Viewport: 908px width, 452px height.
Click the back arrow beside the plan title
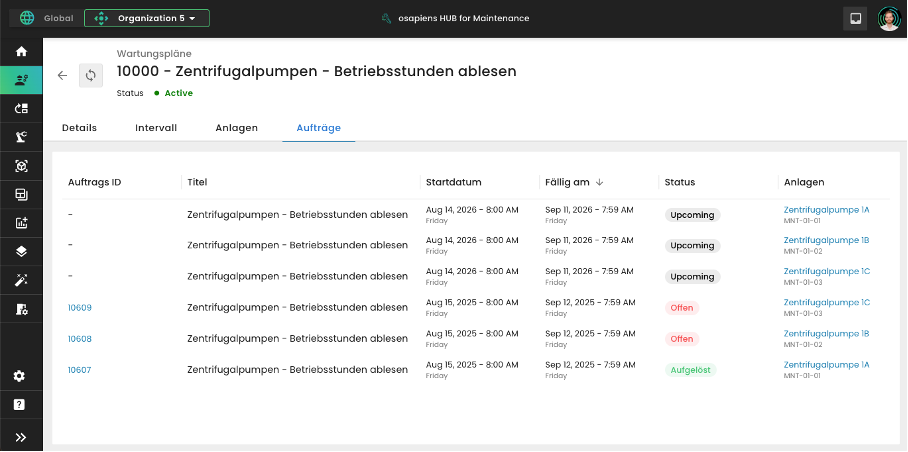pyautogui.click(x=62, y=75)
